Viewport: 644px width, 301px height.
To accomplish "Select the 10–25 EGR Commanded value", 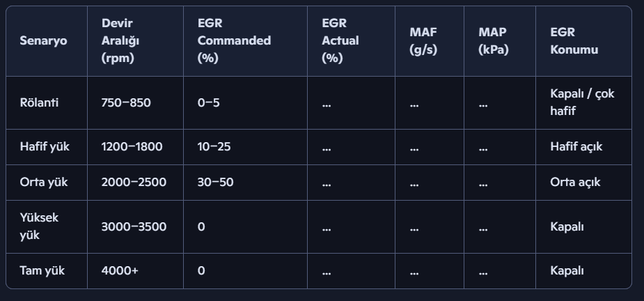I will point(216,146).
